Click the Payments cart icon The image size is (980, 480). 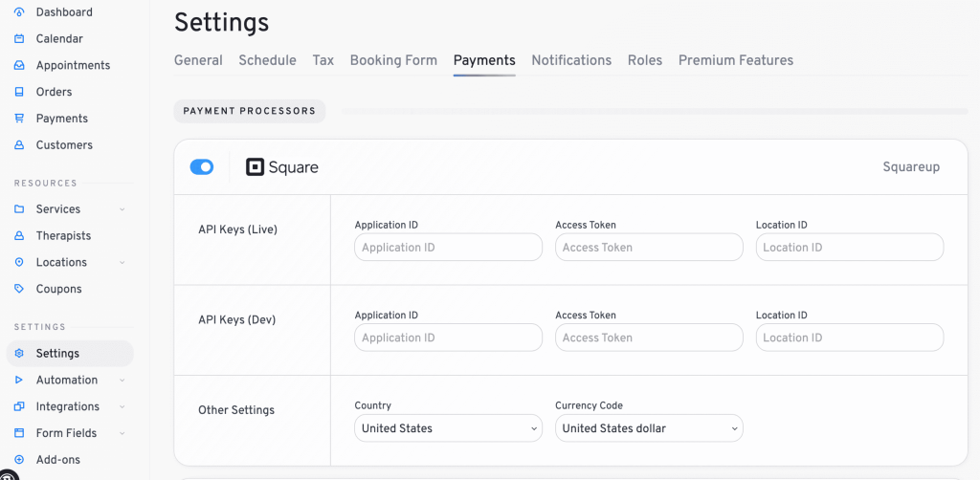pos(19,119)
